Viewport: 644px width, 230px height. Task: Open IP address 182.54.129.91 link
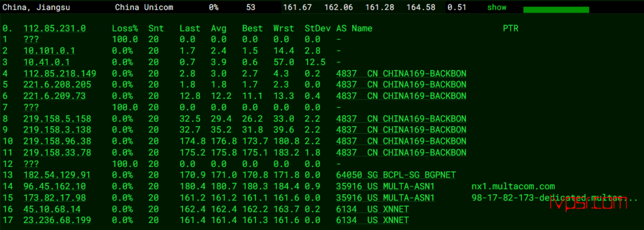[57, 175]
